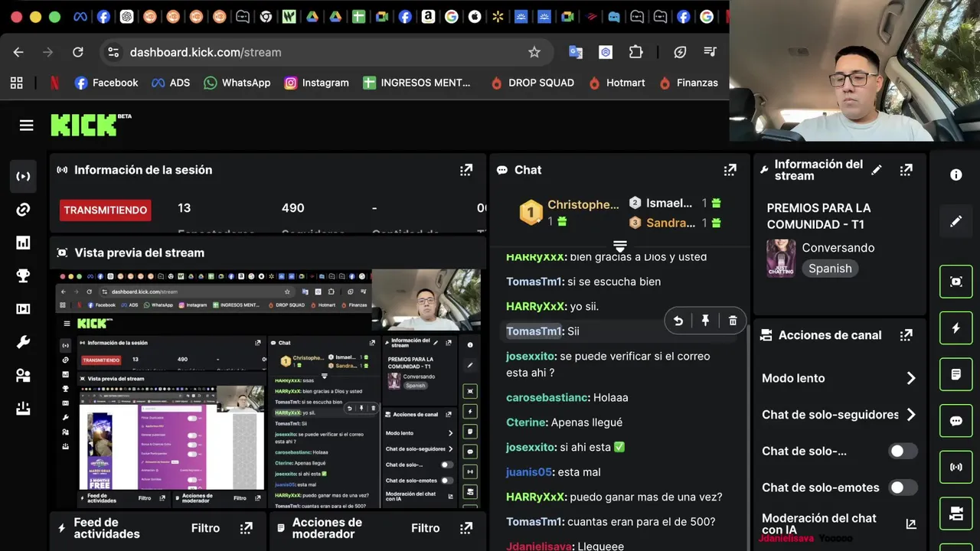Toggle the chat bubble widget icon in right sidebar

point(956,421)
